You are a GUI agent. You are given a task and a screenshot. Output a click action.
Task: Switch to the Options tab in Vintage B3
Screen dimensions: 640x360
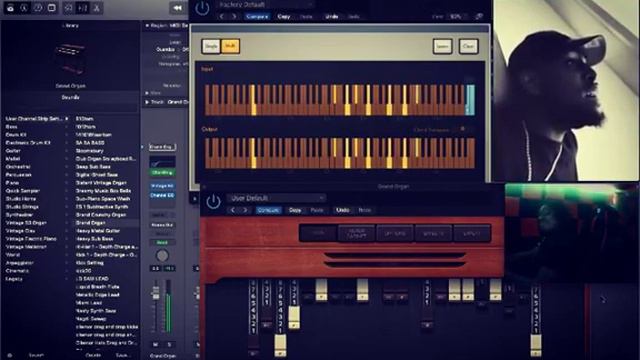click(395, 233)
